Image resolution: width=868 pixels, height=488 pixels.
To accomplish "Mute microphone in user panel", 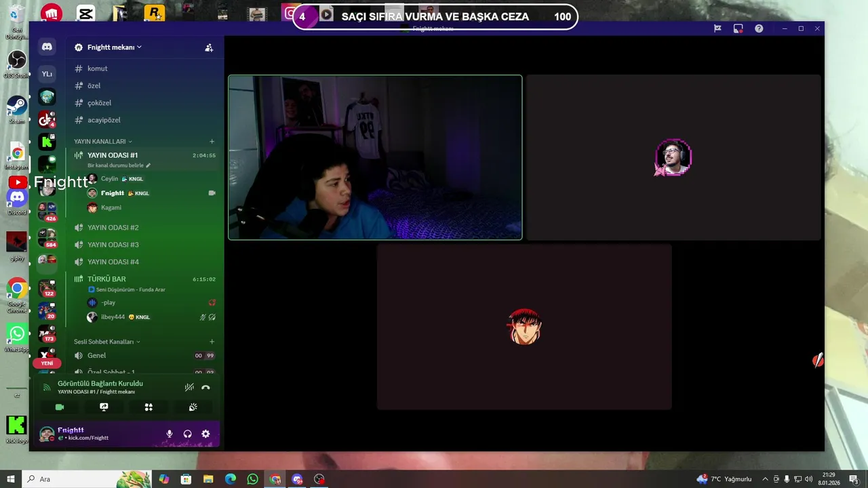I will (x=170, y=434).
